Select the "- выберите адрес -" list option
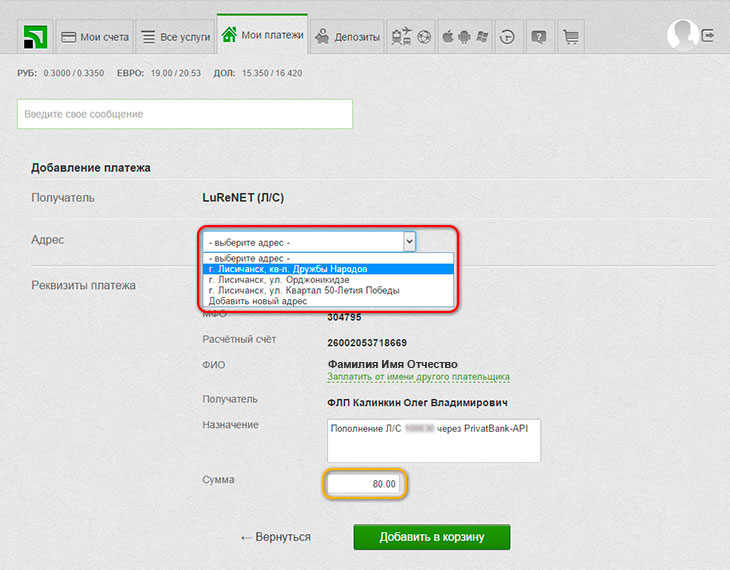Image resolution: width=730 pixels, height=570 pixels. (x=328, y=258)
